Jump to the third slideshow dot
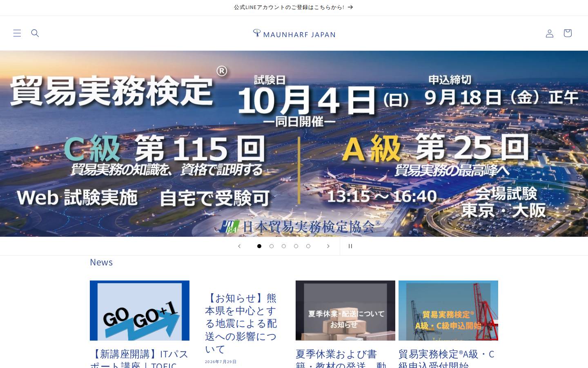The image size is (588, 368). tap(284, 246)
